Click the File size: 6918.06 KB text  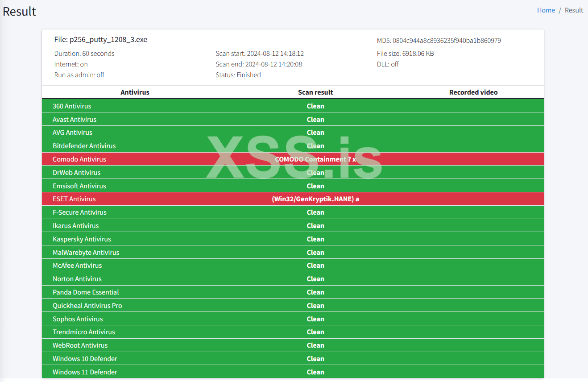click(x=406, y=54)
